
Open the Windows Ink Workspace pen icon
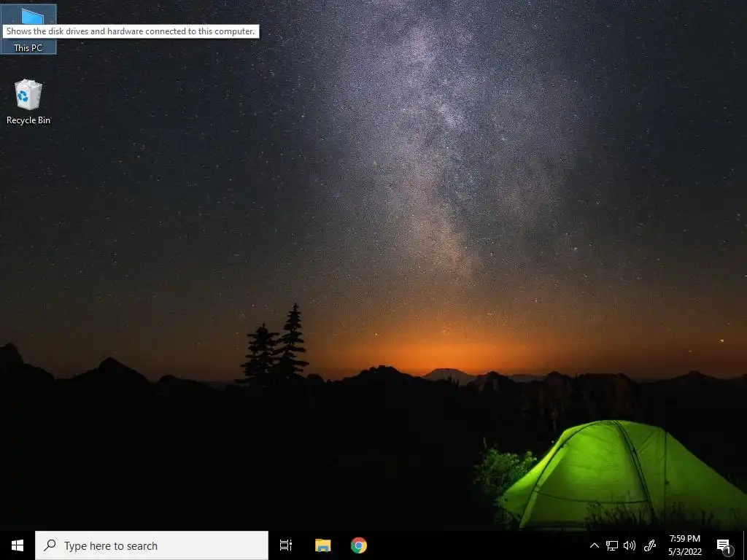point(650,545)
